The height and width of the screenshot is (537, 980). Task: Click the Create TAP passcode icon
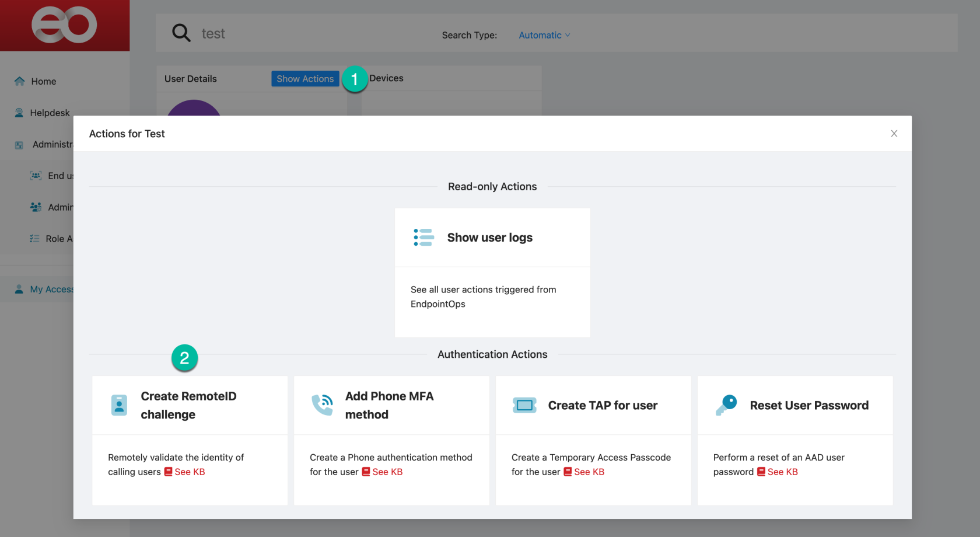tap(524, 405)
